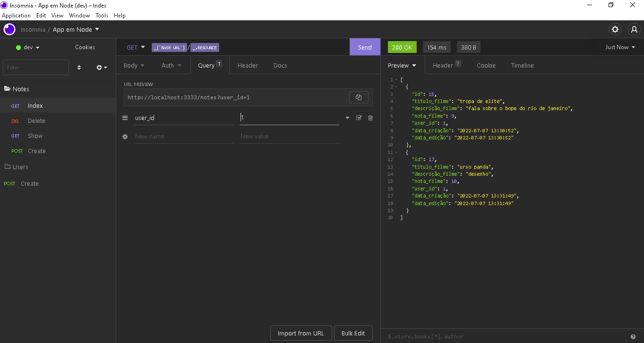This screenshot has height=343, width=644.
Task: Open the account user icon
Action: click(x=634, y=29)
